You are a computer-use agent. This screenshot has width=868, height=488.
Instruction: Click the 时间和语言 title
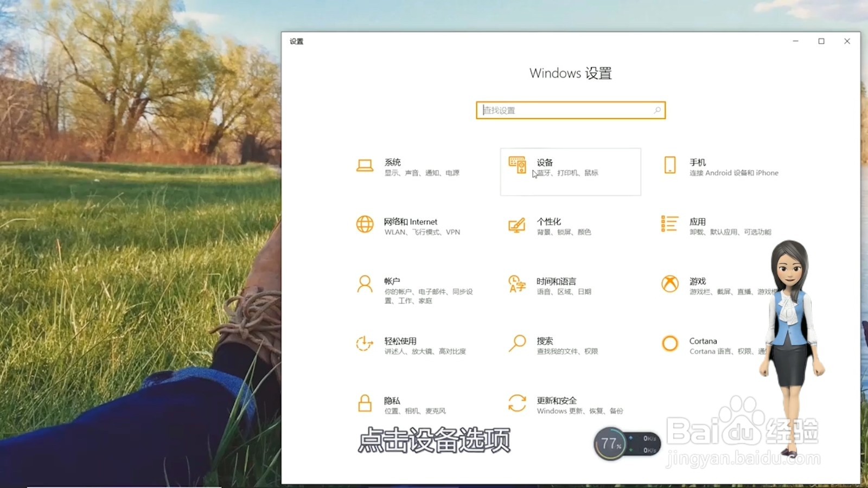(x=557, y=281)
